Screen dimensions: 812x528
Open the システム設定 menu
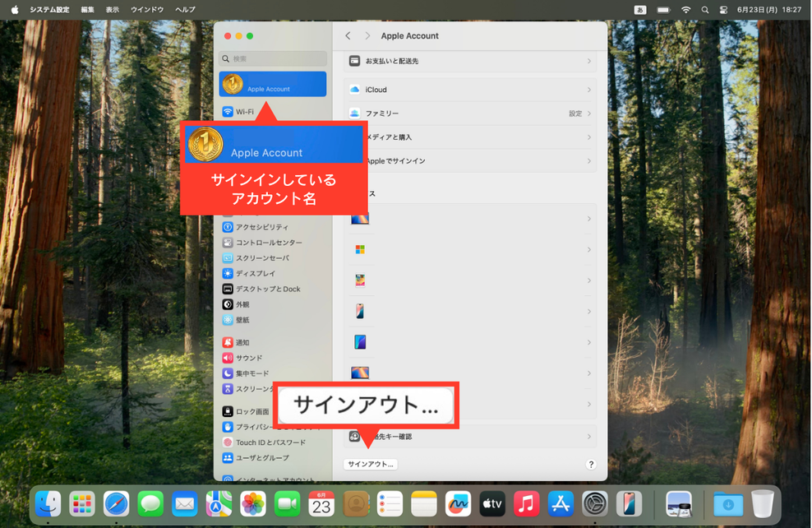(49, 9)
